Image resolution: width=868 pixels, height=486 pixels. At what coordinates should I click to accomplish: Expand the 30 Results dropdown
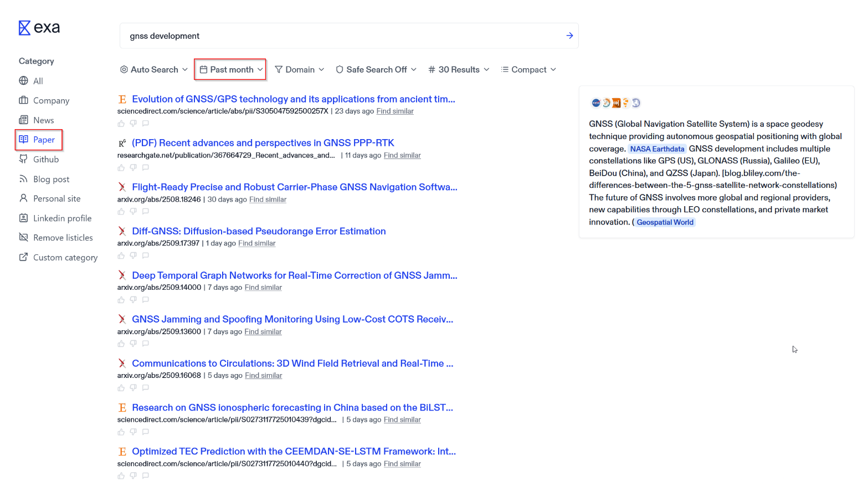pos(458,69)
